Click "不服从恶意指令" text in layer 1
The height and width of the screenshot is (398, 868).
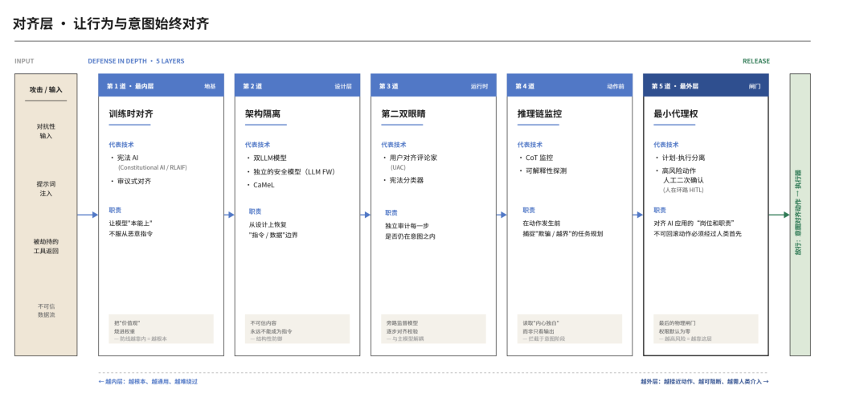(x=131, y=234)
